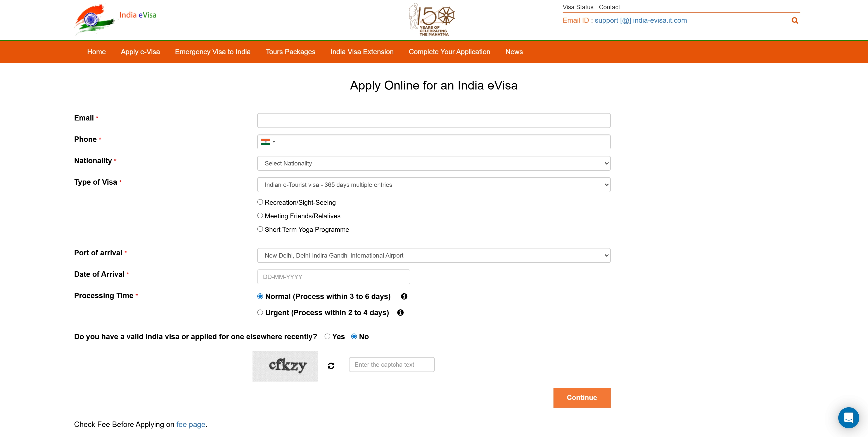The height and width of the screenshot is (437, 868).
Task: Open the Select Nationality dropdown
Action: click(x=434, y=163)
